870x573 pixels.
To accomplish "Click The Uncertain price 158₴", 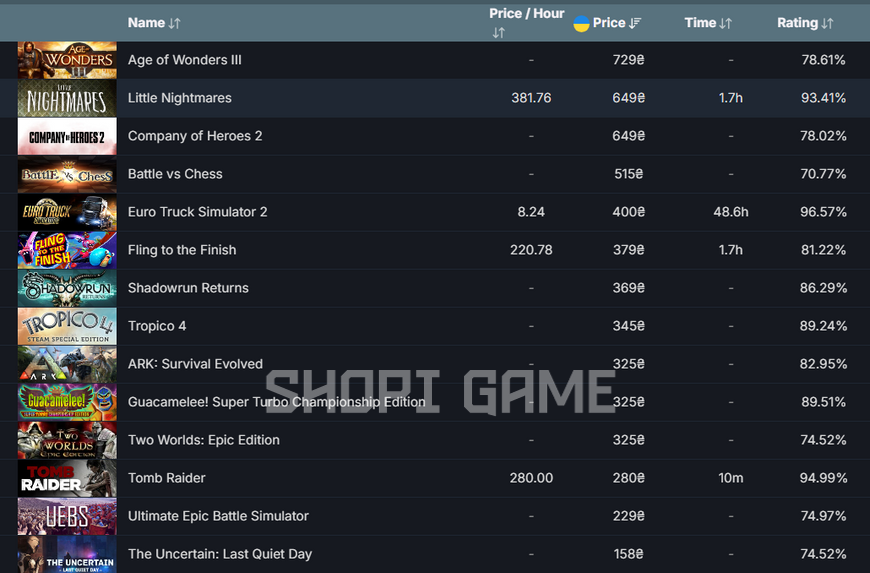I will click(x=628, y=554).
